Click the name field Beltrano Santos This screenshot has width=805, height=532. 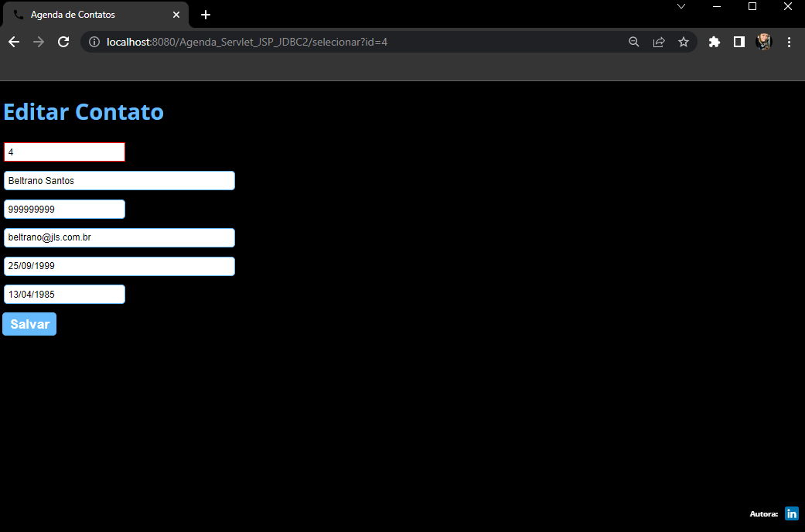coord(119,181)
